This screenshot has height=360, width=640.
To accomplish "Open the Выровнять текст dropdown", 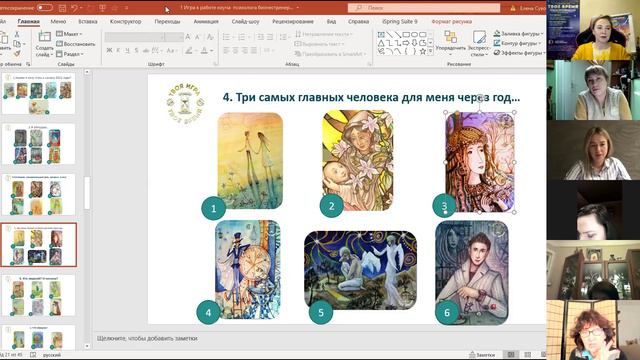I will point(320,44).
